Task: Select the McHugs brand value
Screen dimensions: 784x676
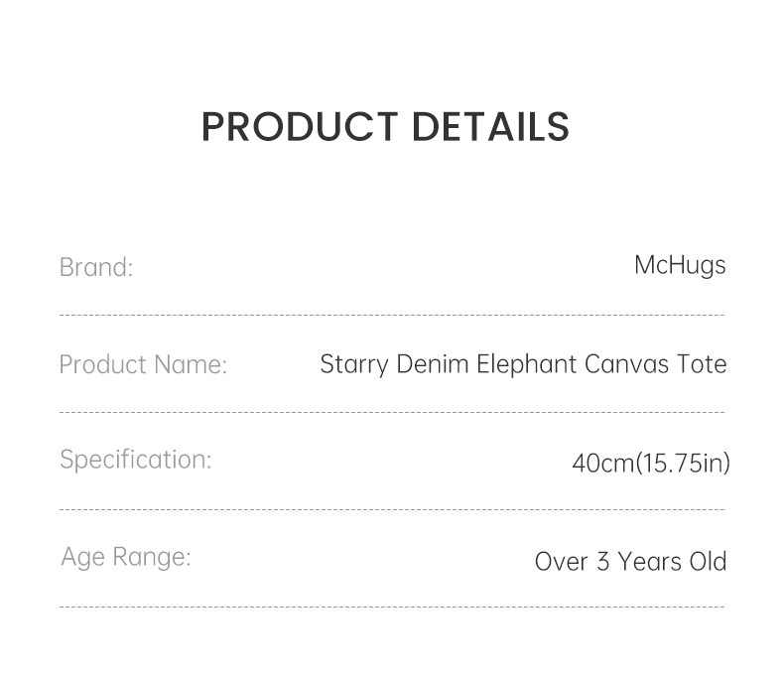Action: 680,265
